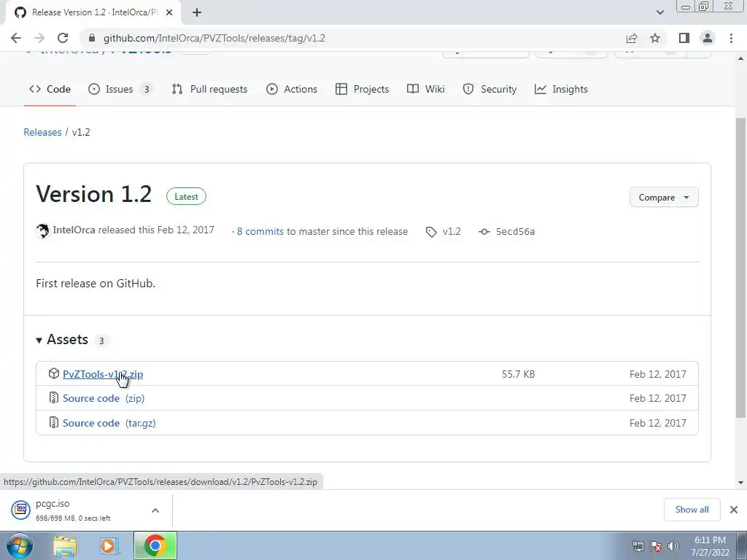Open the Windows Start button
747x560 pixels.
[x=20, y=545]
